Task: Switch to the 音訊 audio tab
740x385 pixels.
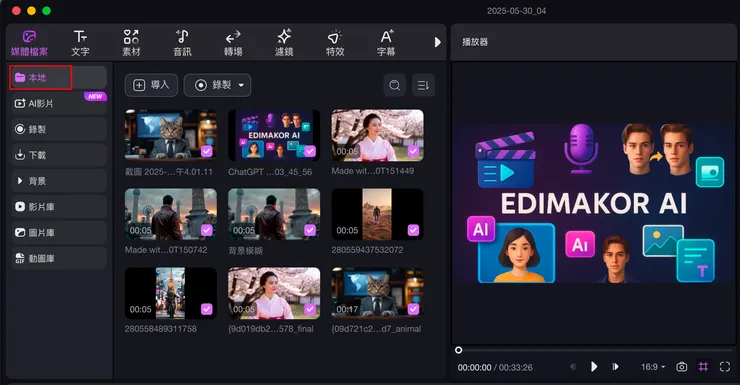Action: 182,43
